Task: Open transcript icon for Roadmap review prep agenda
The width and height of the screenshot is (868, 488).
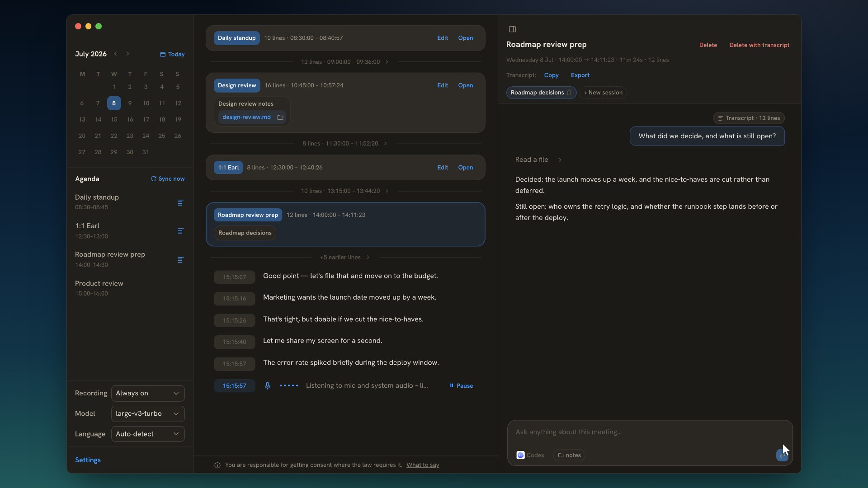Action: (x=180, y=260)
